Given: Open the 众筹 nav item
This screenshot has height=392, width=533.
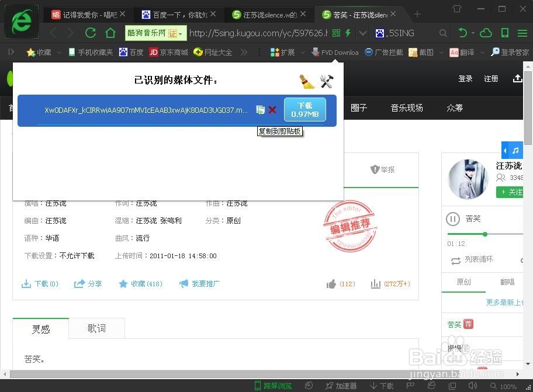Looking at the screenshot, I should (x=455, y=108).
